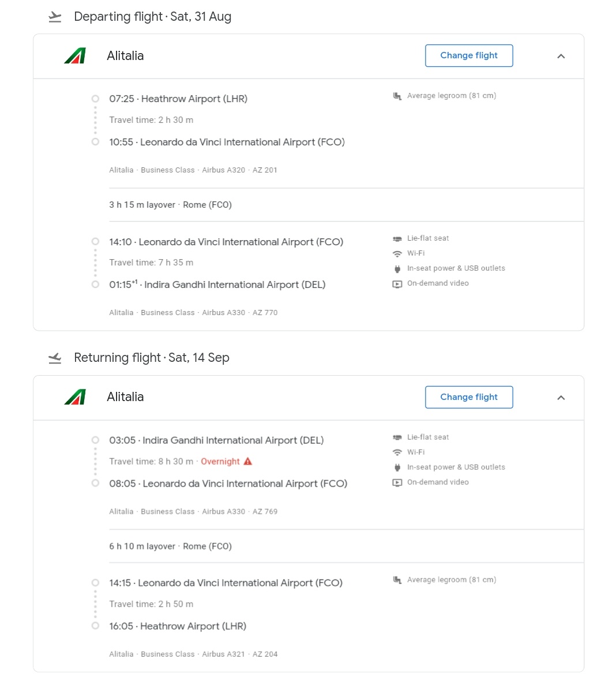Click the departing flight takeoff icon
The image size is (616, 681).
(55, 17)
